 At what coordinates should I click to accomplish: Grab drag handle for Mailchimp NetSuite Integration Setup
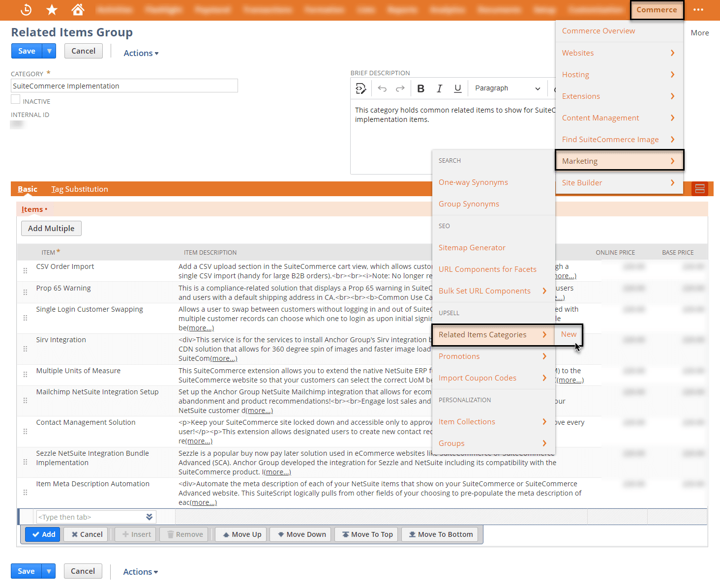coord(25,401)
